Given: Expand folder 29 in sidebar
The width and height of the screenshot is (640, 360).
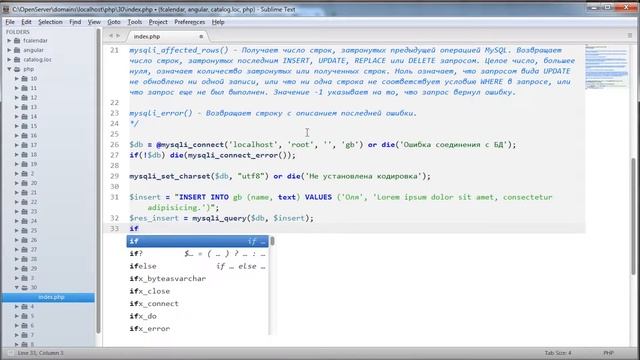Looking at the screenshot, I should coord(17,269).
